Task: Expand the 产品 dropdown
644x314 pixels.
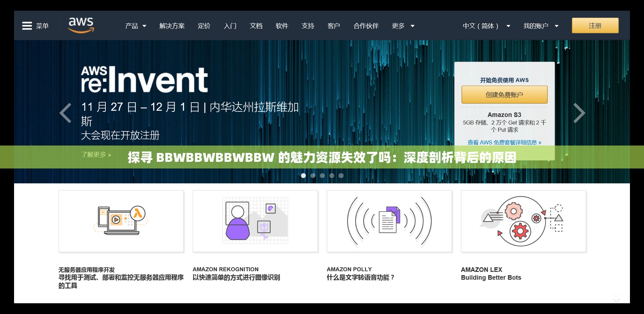Action: point(136,26)
